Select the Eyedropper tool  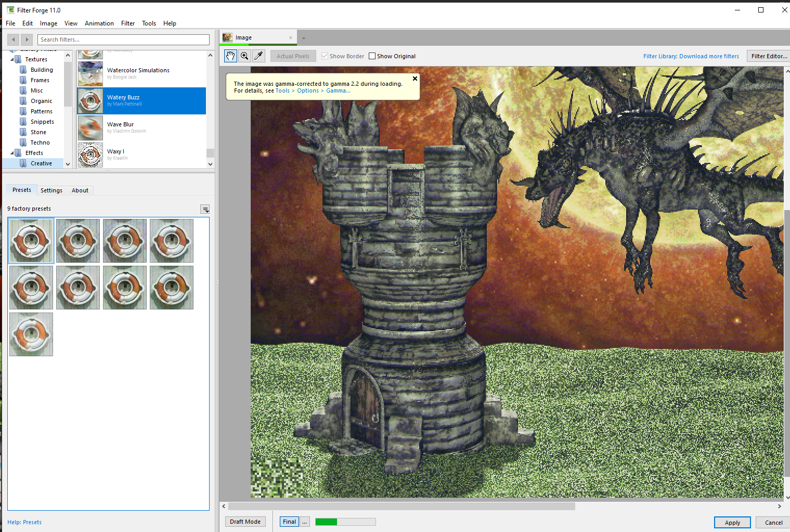point(258,56)
